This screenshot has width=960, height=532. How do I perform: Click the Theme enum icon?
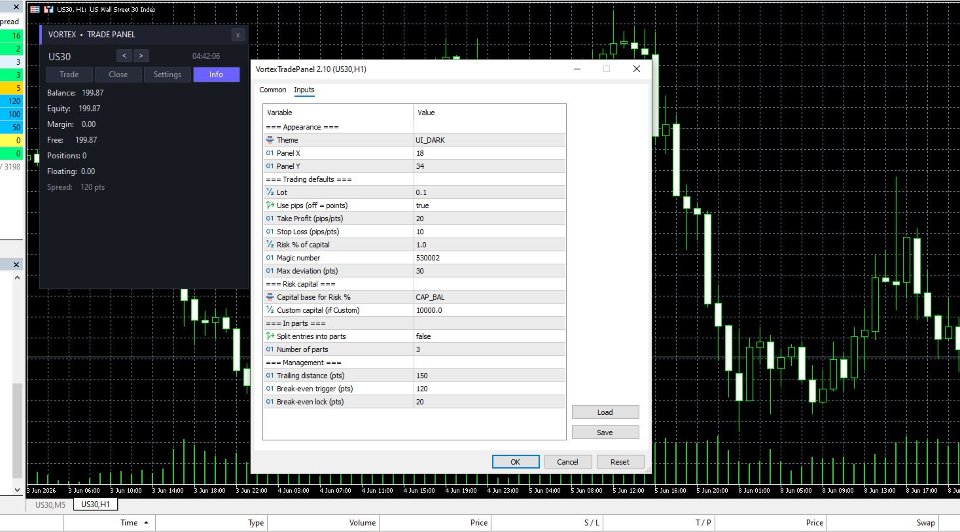[270, 140]
